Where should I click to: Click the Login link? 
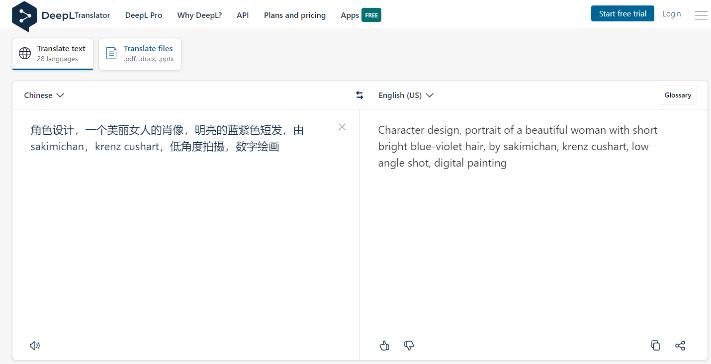coord(672,14)
